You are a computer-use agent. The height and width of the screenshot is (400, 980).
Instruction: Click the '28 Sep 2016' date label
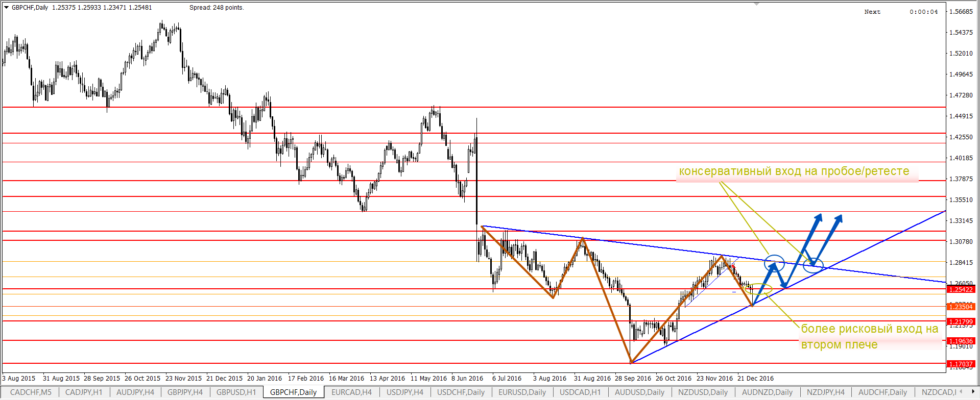pyautogui.click(x=633, y=379)
